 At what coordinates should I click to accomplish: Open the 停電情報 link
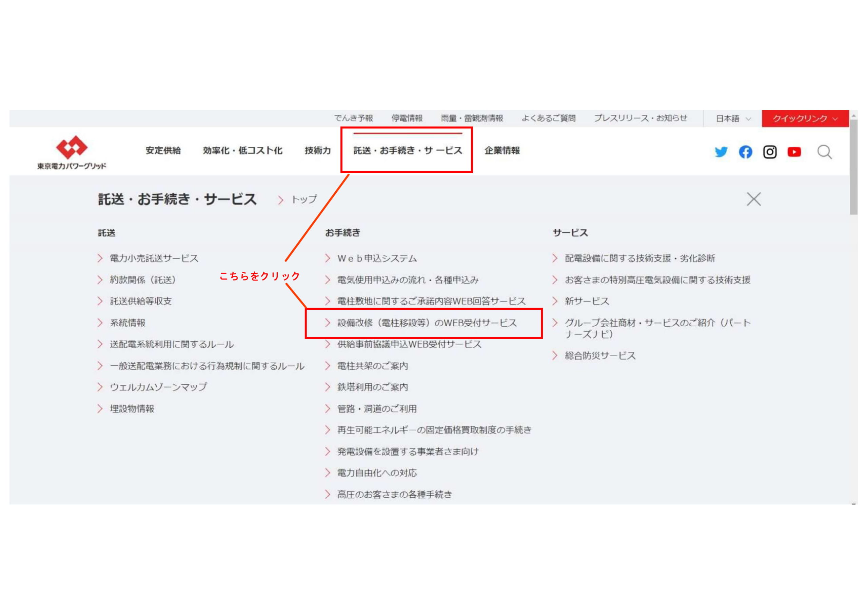point(407,118)
